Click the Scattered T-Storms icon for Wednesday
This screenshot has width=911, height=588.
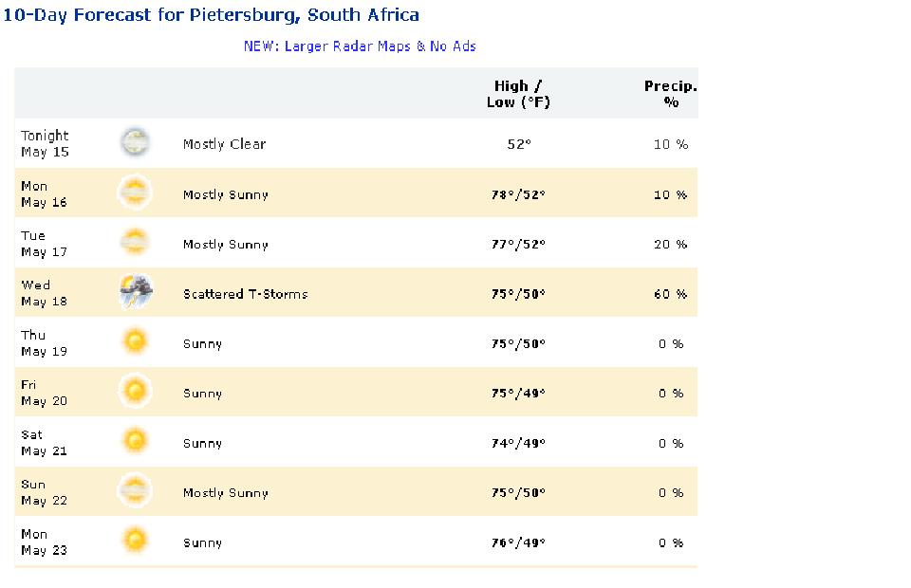(136, 292)
